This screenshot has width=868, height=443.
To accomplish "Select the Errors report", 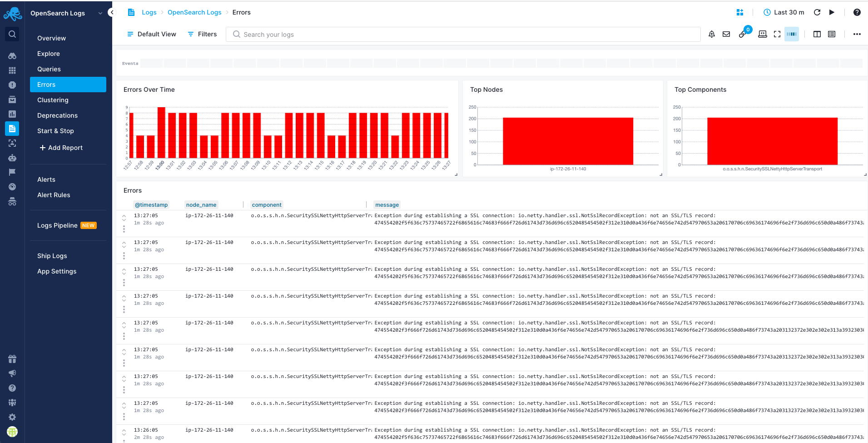I will (x=68, y=85).
